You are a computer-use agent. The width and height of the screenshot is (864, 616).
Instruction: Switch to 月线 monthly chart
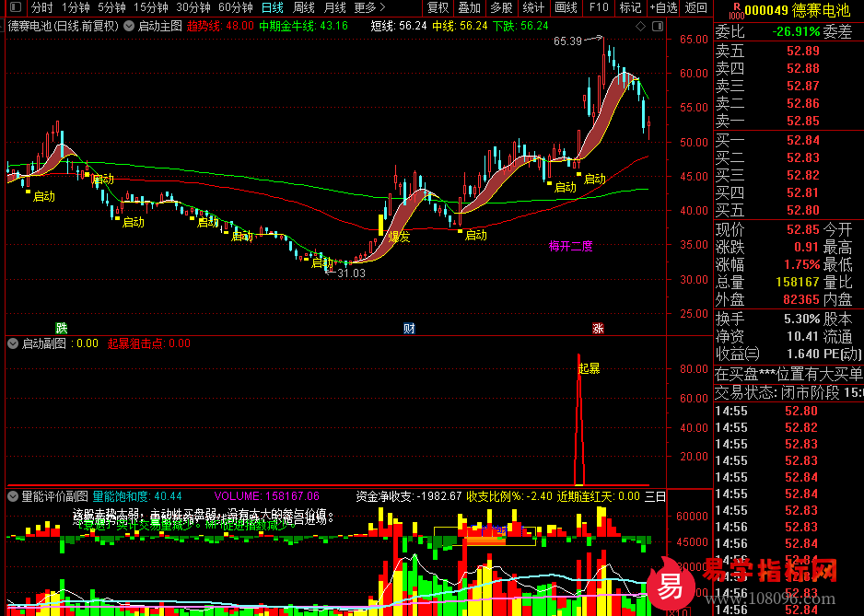(x=335, y=7)
